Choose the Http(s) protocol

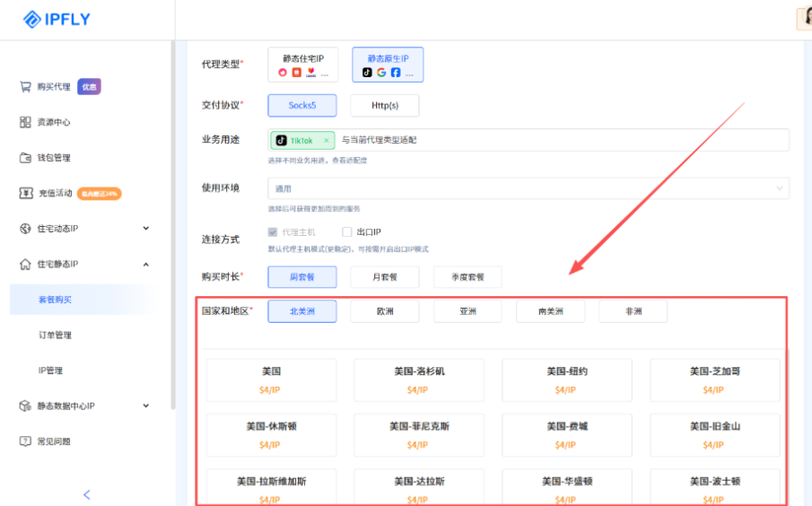click(385, 106)
